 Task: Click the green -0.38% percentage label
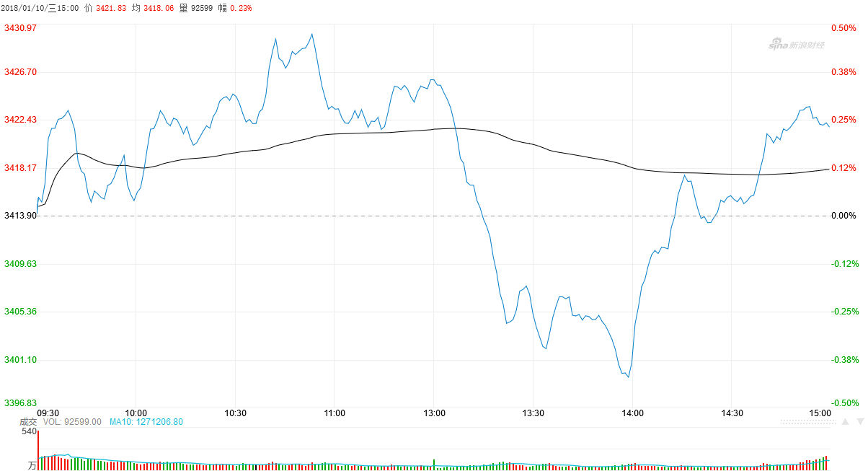843,359
